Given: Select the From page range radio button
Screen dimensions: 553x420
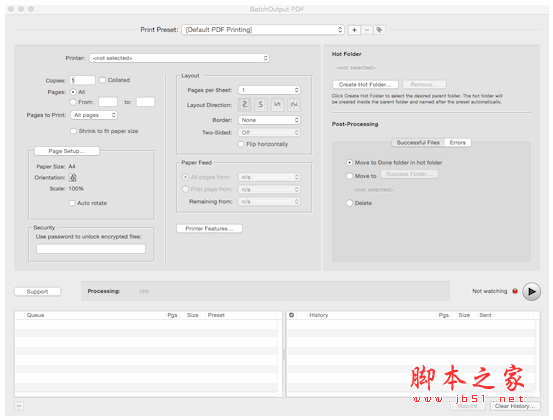Looking at the screenshot, I should point(73,102).
